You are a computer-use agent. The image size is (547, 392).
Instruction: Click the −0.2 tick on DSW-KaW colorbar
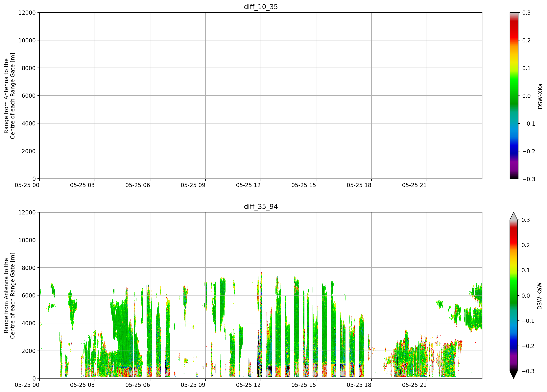tap(528, 346)
